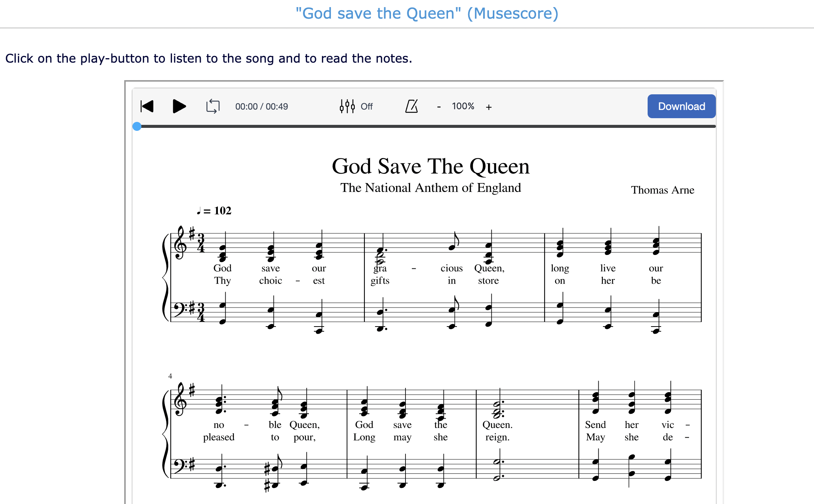The image size is (814, 504).
Task: Skip back to the beginning of the song
Action: point(147,106)
